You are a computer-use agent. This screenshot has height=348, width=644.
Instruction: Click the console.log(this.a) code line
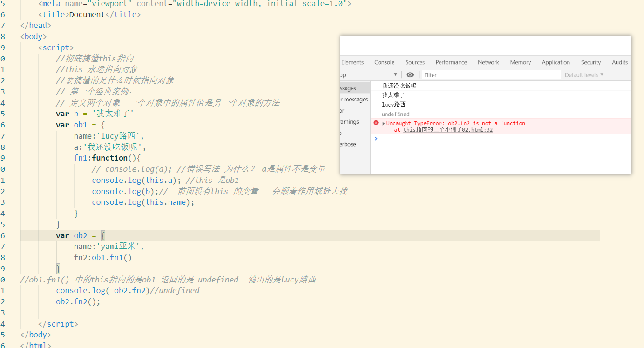136,180
